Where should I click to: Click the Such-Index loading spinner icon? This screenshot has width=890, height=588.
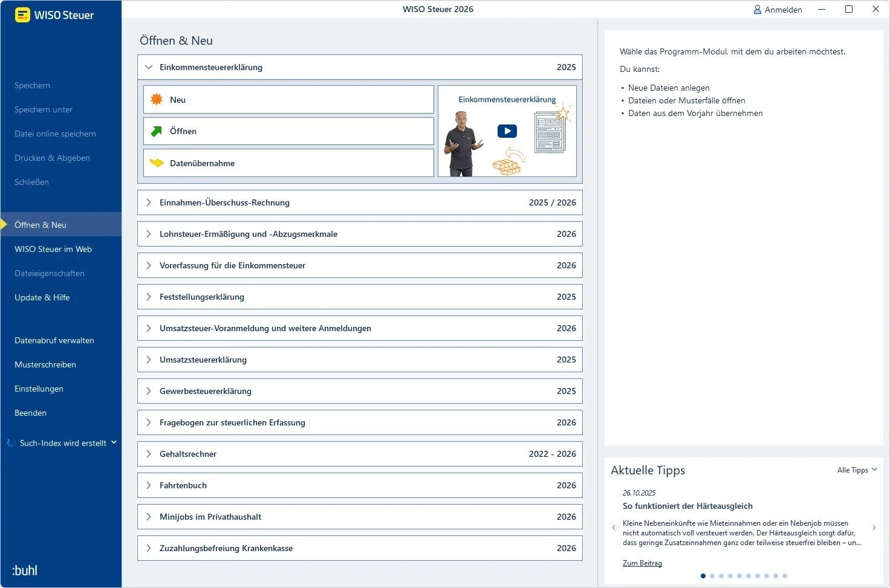click(10, 443)
